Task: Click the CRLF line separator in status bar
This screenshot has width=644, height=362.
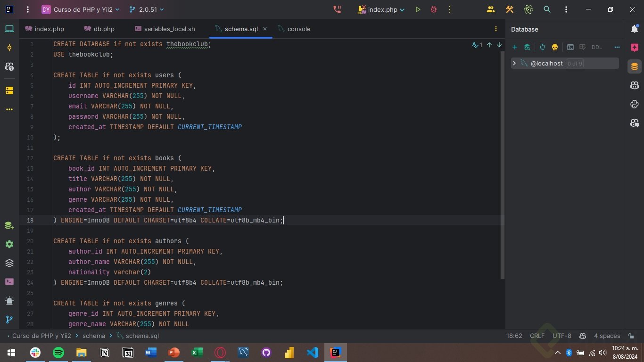Action: point(537,336)
